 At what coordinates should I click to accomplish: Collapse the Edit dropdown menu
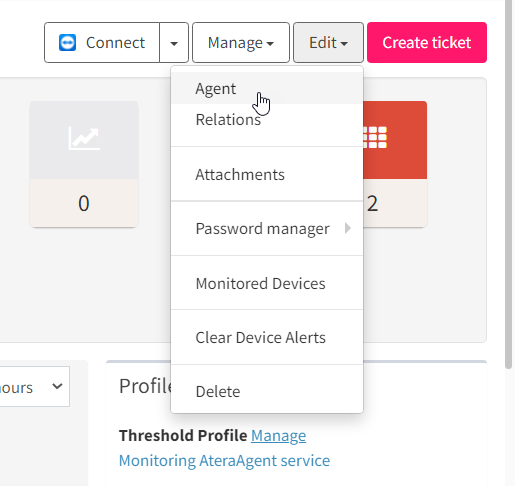point(328,43)
